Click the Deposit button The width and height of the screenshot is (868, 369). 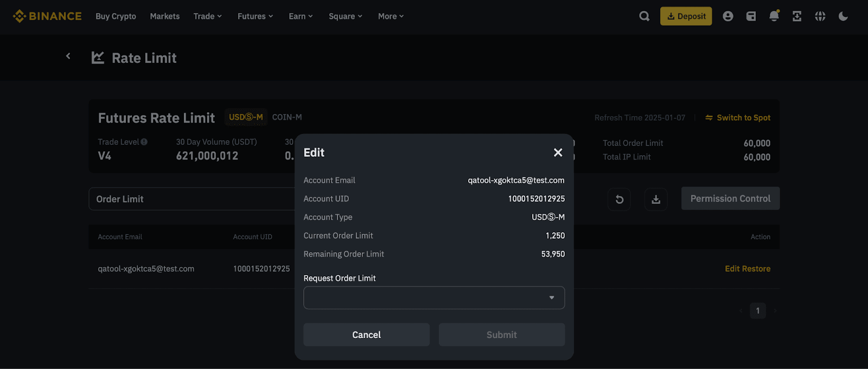(x=686, y=16)
